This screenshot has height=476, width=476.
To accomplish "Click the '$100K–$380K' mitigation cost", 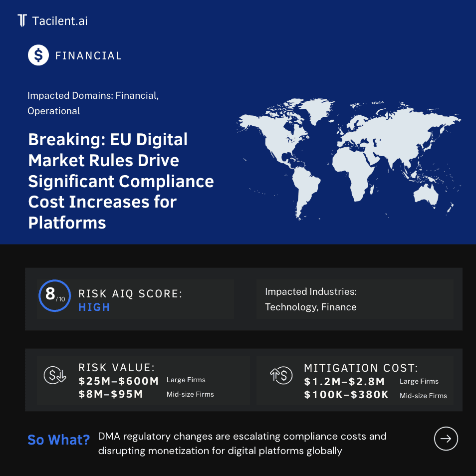I will (346, 395).
